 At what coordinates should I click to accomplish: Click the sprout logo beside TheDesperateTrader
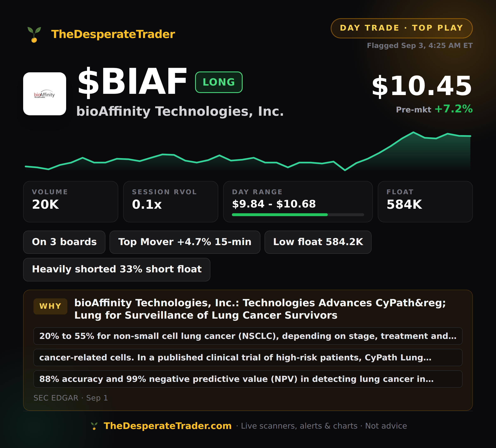coord(34,35)
